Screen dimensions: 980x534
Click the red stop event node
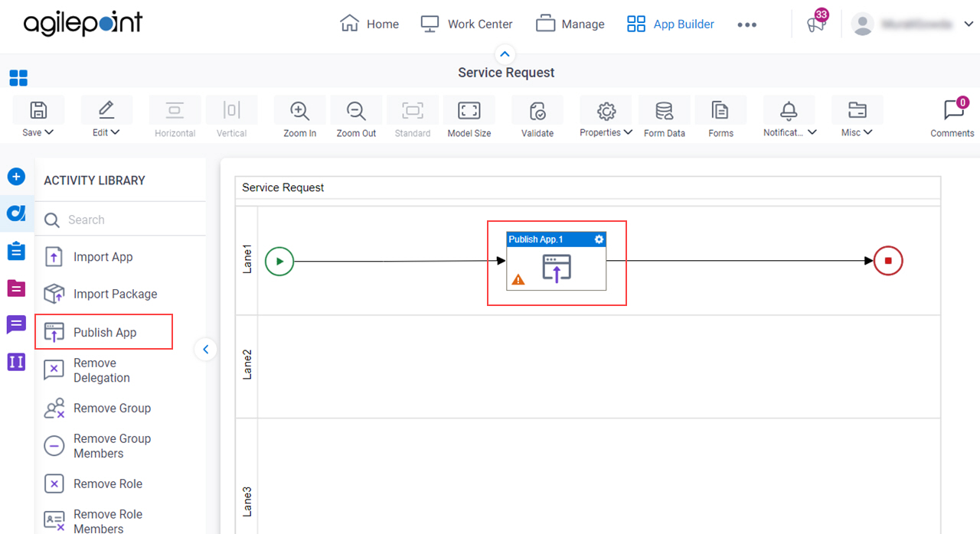coord(888,260)
